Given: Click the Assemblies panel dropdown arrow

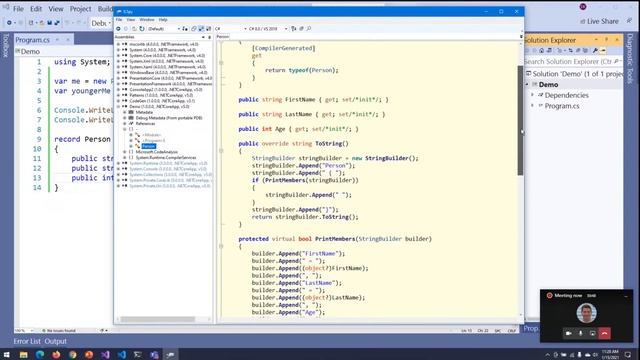Looking at the screenshot, I should pos(203,37).
